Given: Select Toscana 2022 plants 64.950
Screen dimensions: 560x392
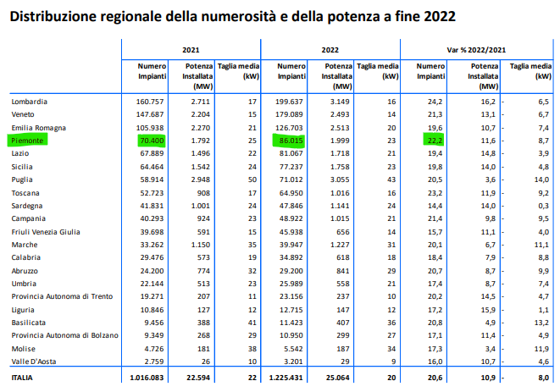Looking at the screenshot, I should coord(291,193).
